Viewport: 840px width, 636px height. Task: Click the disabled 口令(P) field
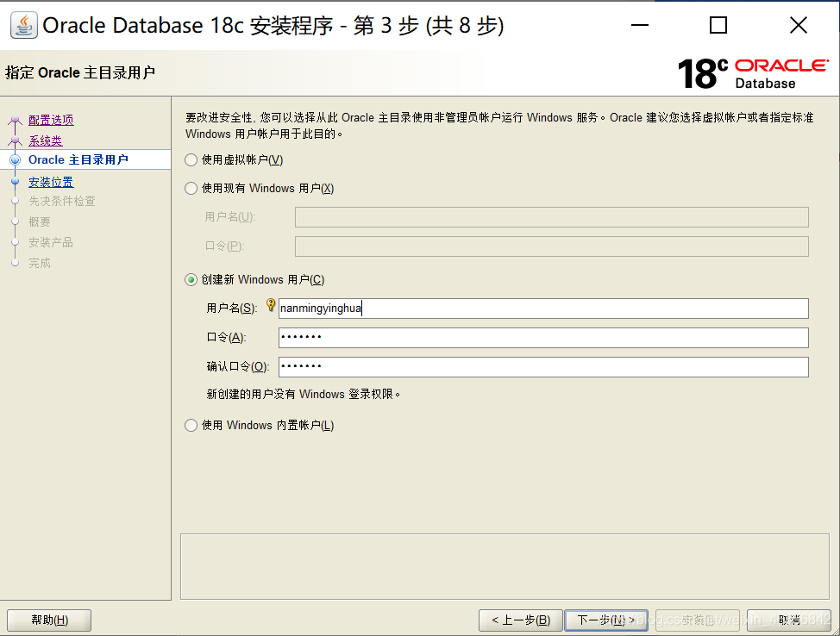(x=551, y=246)
